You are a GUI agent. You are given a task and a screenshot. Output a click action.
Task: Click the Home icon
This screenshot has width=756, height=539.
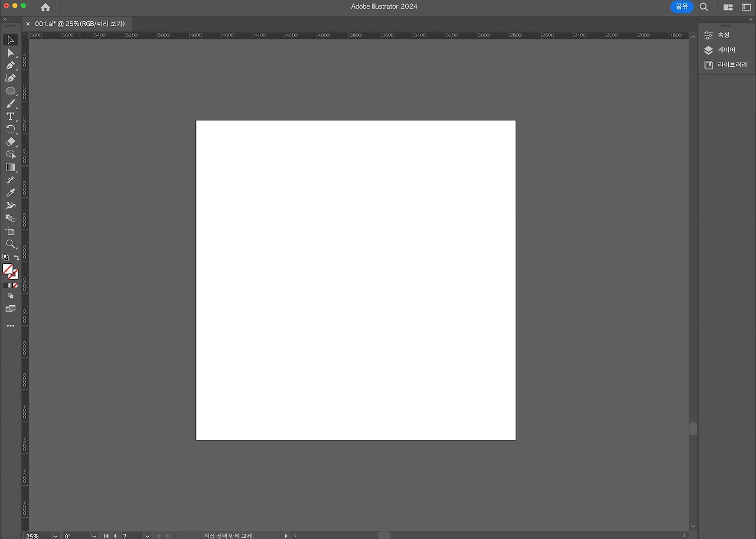(45, 7)
